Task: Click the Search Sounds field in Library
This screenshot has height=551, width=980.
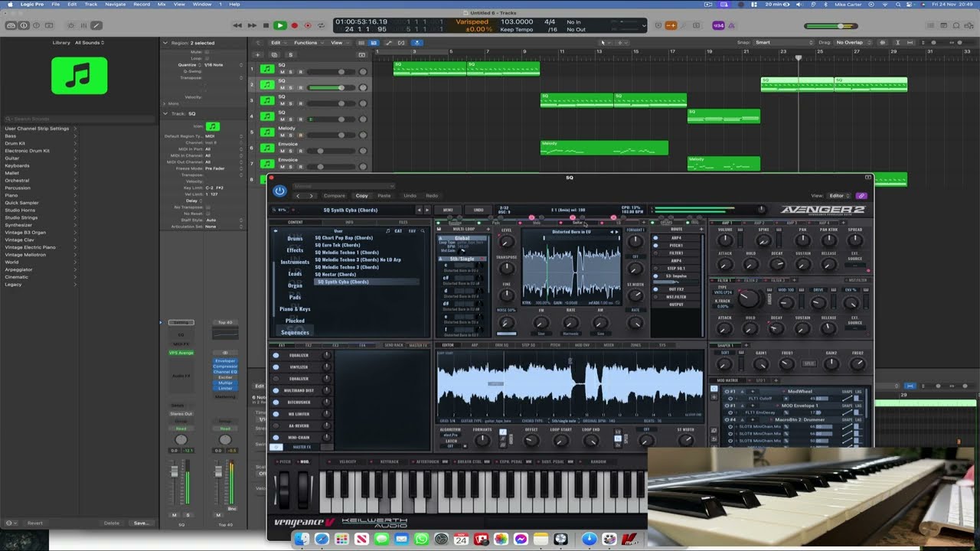Action: pyautogui.click(x=79, y=119)
